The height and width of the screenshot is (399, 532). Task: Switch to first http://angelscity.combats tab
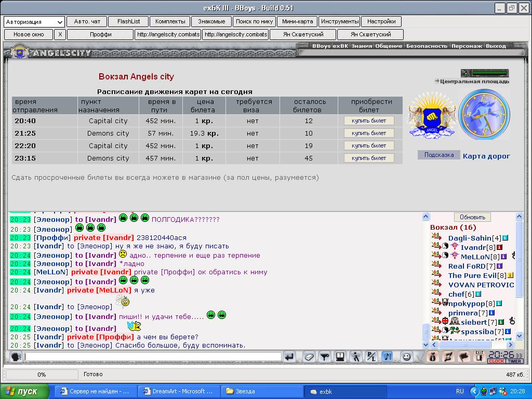[x=168, y=34]
